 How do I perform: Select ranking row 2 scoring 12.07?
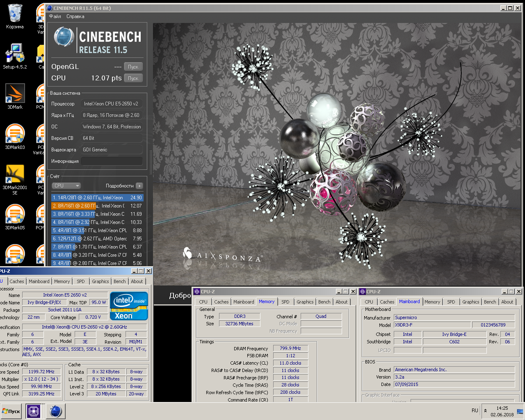pos(97,206)
